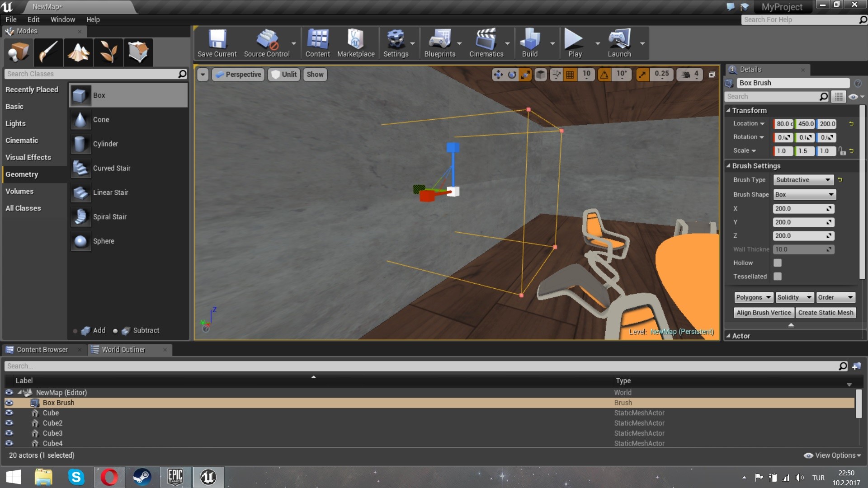Viewport: 868px width, 488px height.
Task: Select the Subtract brush radio button
Action: (x=115, y=331)
